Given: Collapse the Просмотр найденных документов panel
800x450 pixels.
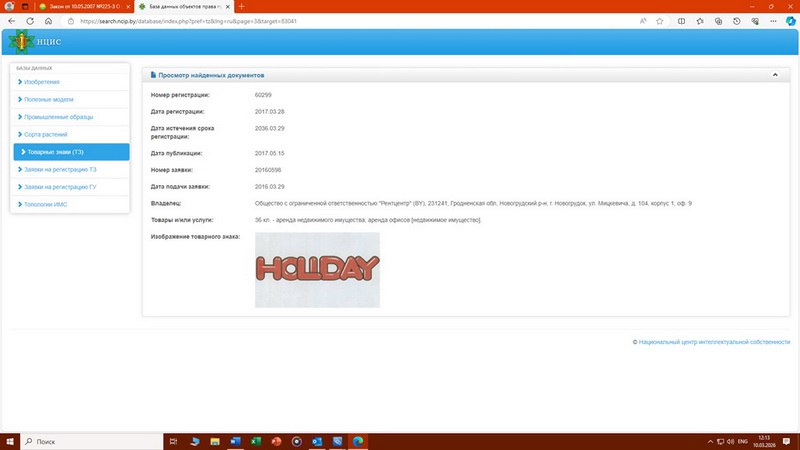Looking at the screenshot, I should tap(774, 75).
